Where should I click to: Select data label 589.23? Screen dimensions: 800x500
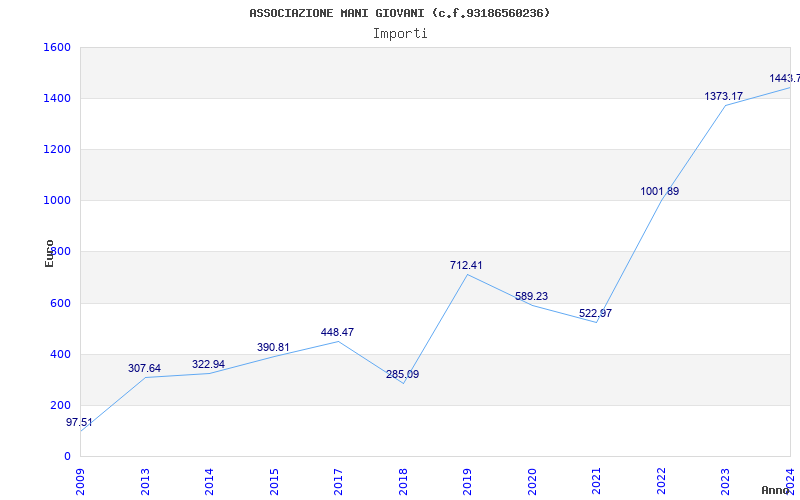pos(531,296)
